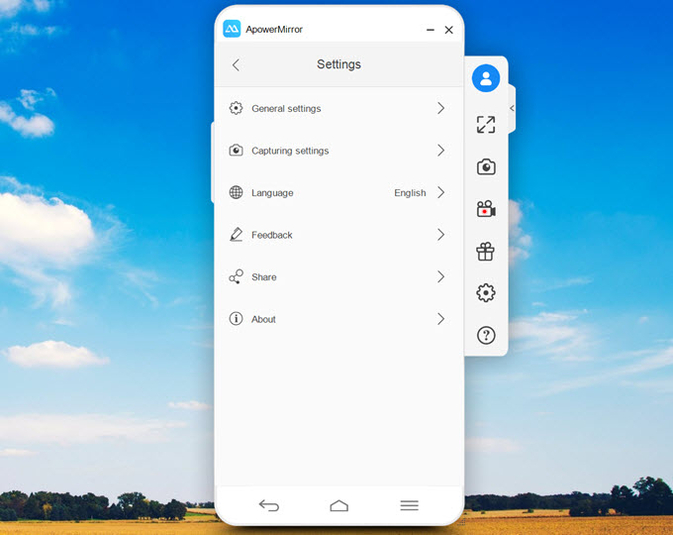
Task: Tap the Android back navigation button
Action: pos(269,505)
